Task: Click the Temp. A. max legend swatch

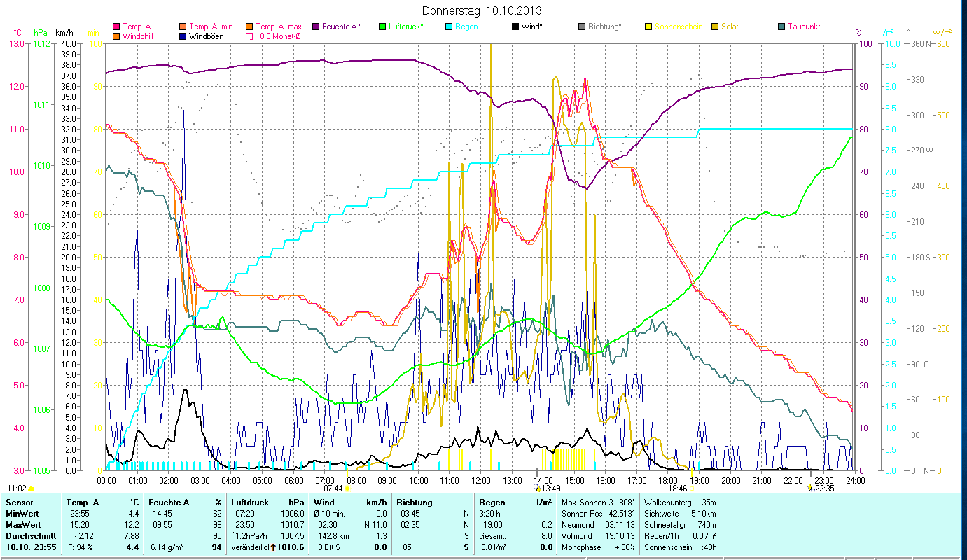Action: click(249, 27)
